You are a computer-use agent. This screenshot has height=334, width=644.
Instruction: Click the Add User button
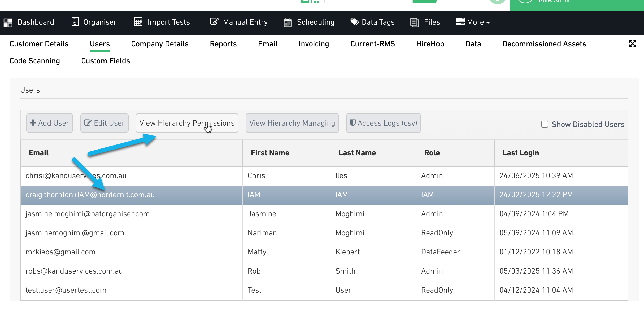50,123
